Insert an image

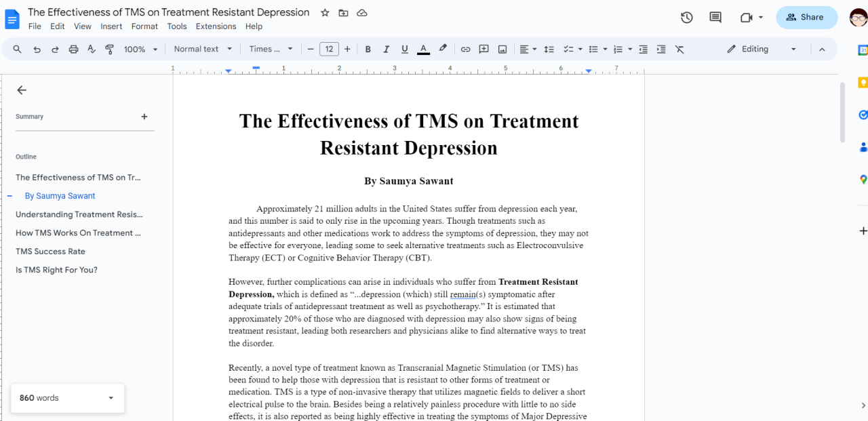tap(502, 49)
